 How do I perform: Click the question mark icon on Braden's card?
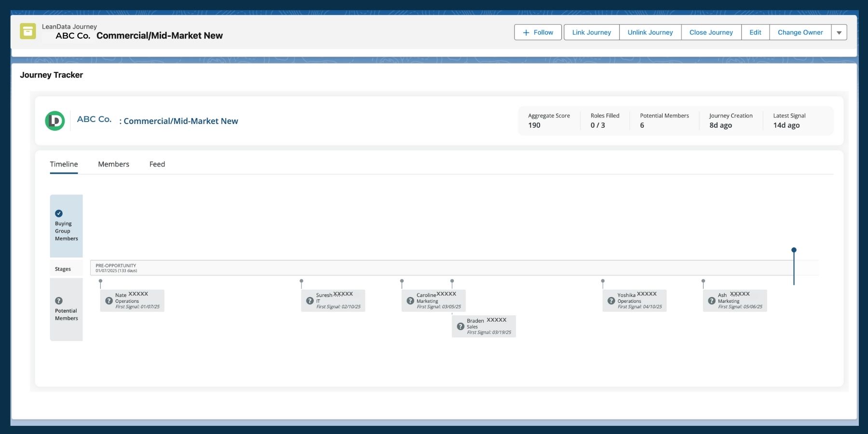[460, 326]
